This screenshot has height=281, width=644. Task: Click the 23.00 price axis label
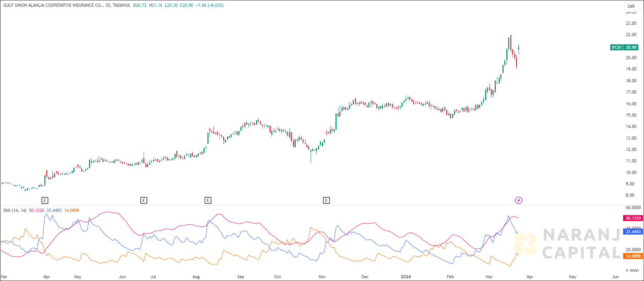coord(631,23)
